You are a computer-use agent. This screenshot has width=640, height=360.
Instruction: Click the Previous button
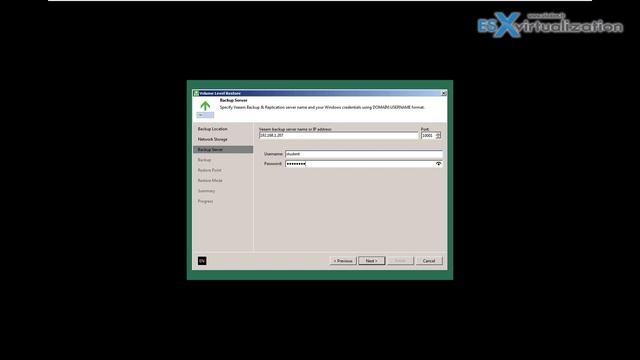[x=343, y=261]
